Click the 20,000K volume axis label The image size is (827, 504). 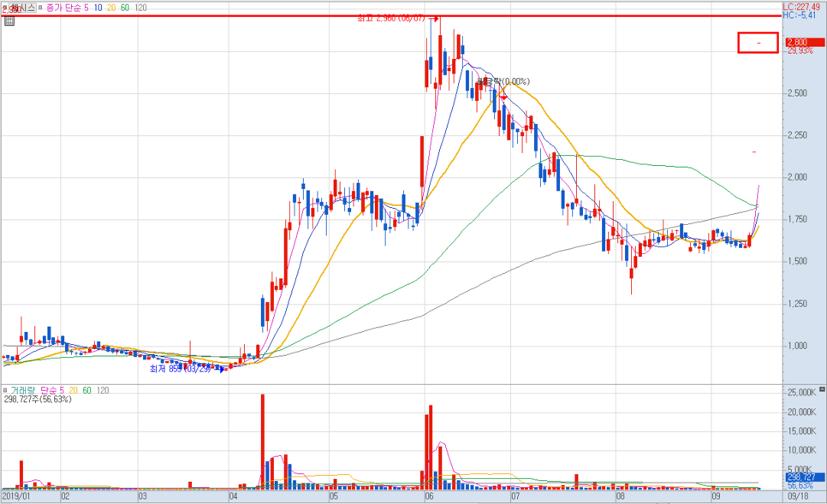pos(801,412)
